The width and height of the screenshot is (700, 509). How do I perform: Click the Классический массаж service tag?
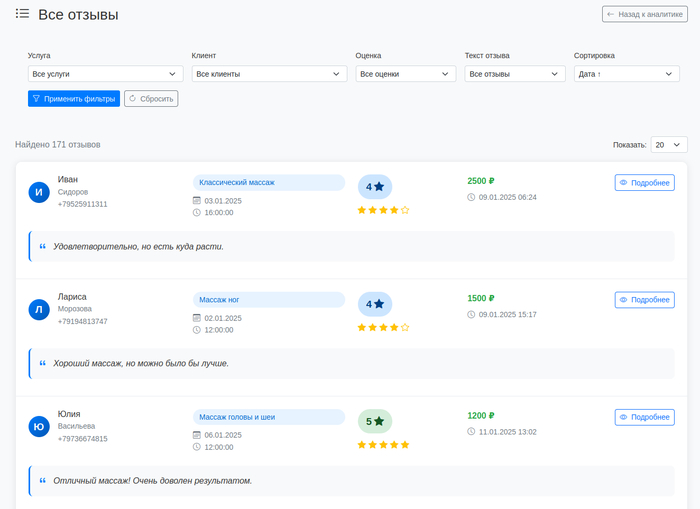(268, 183)
